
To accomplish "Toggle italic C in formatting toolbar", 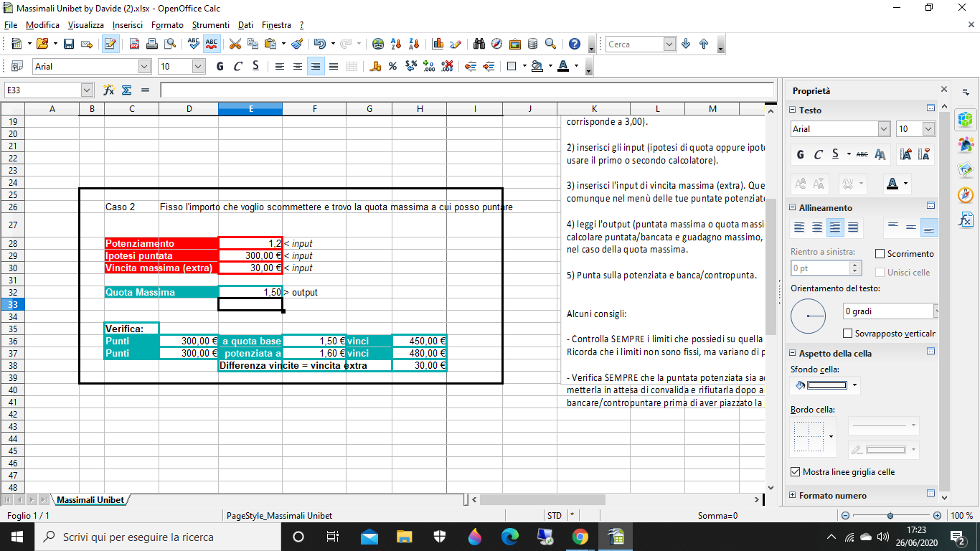I will click(237, 66).
